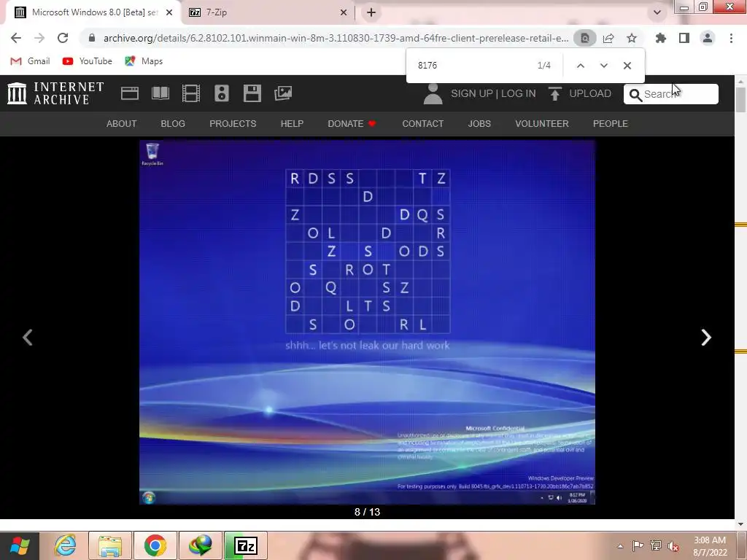Click the muted volume tray icon
The width and height of the screenshot is (747, 560).
(x=673, y=546)
